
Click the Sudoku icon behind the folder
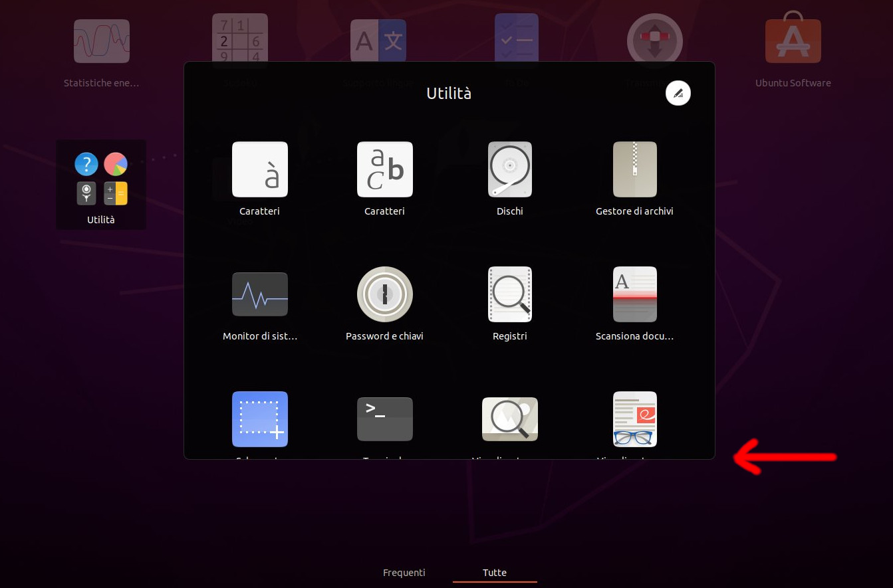(240, 37)
